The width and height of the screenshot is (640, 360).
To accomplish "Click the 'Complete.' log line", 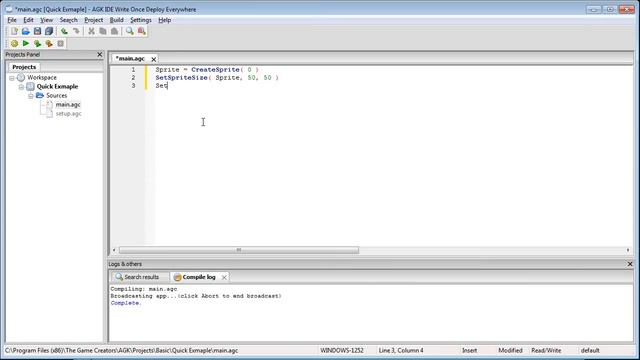I will (x=126, y=303).
